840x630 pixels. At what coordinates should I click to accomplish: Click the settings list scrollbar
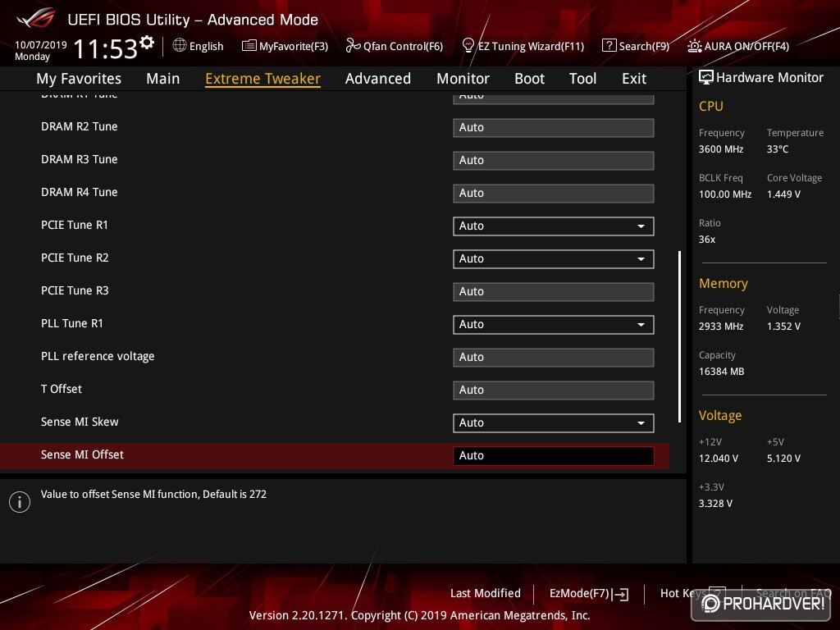679,336
